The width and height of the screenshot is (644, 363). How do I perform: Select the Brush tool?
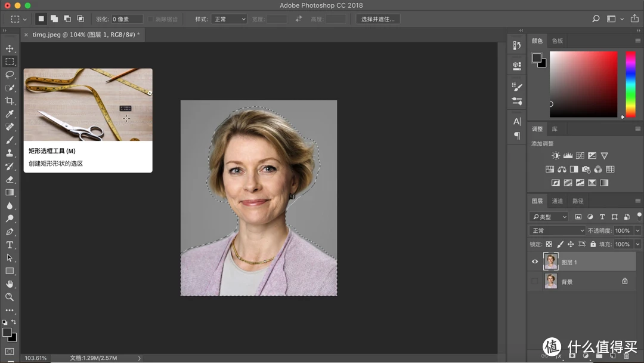click(10, 140)
